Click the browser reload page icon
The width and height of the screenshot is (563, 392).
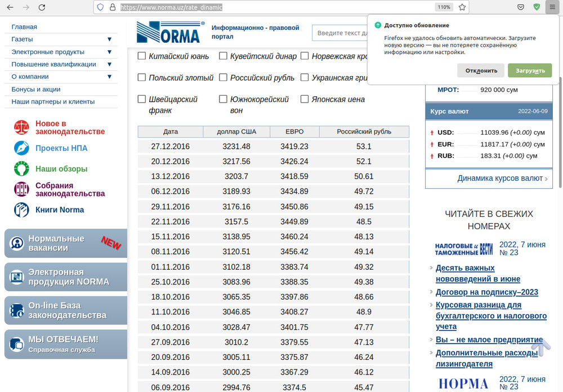[x=42, y=7]
